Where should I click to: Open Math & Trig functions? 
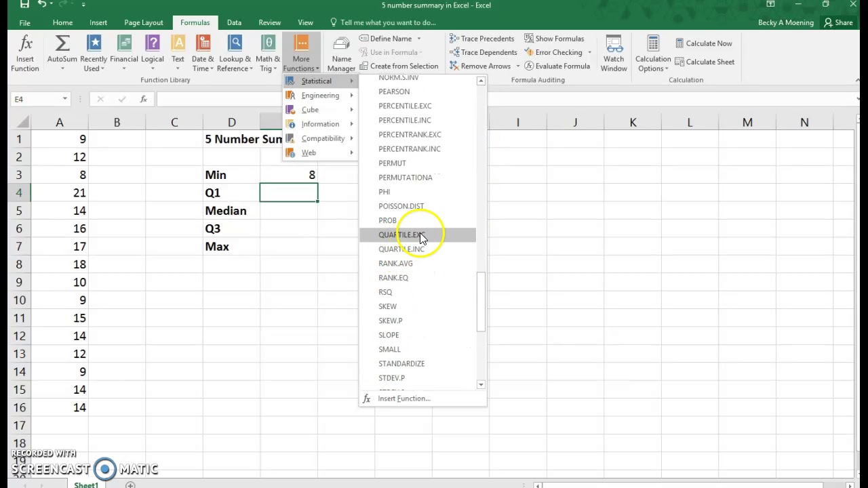pyautogui.click(x=268, y=54)
